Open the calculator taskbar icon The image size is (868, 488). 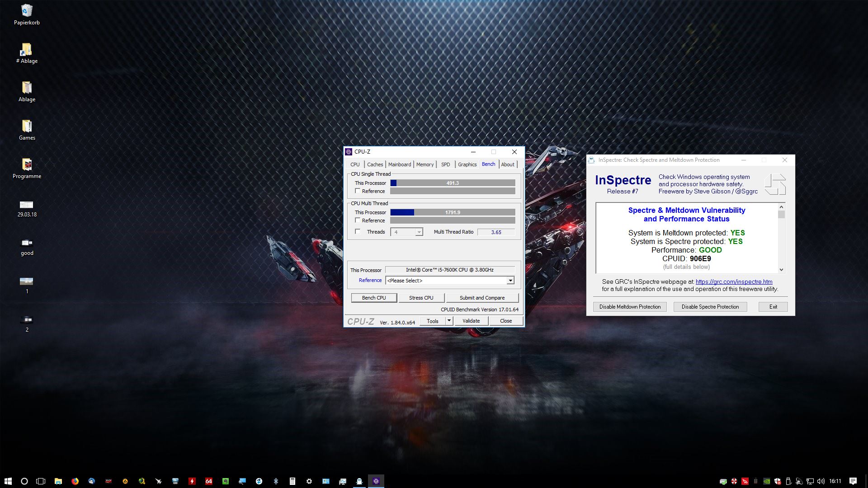pos(292,481)
